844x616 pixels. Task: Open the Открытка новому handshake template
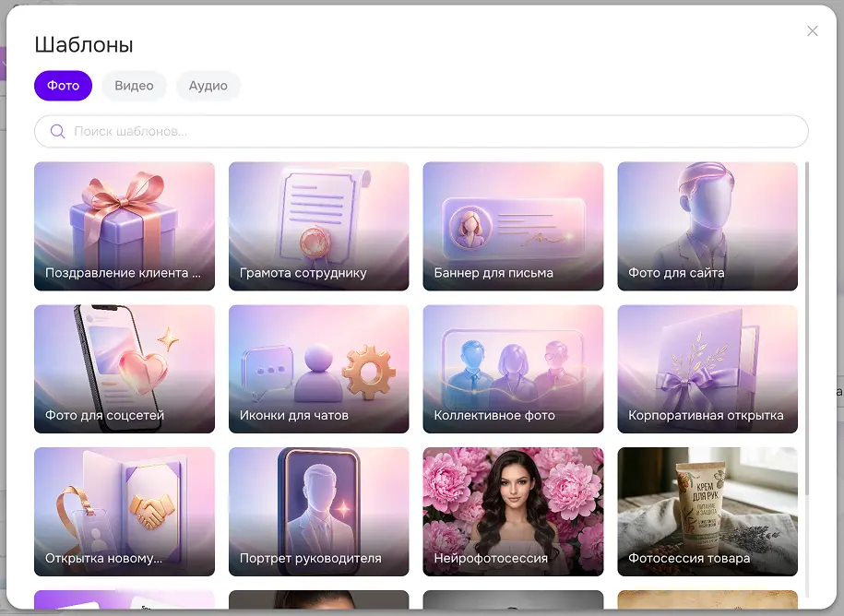click(x=125, y=512)
